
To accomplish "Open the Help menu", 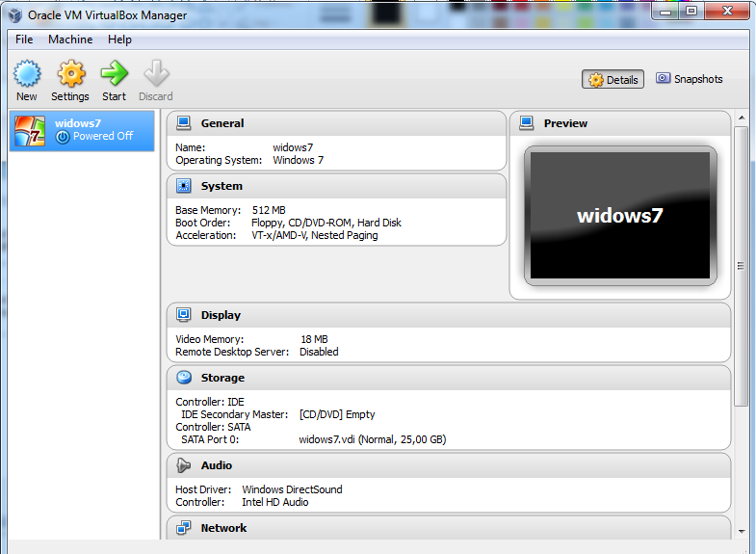I will 119,40.
